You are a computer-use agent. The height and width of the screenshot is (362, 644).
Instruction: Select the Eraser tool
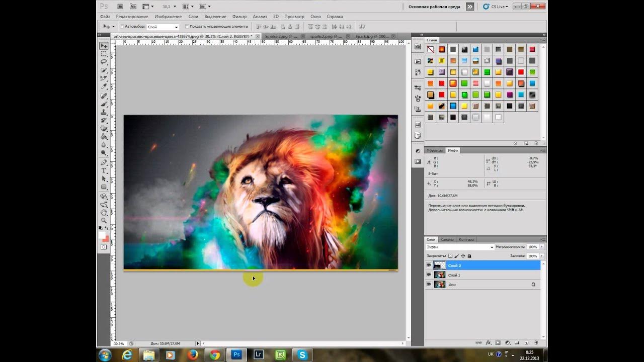click(104, 128)
